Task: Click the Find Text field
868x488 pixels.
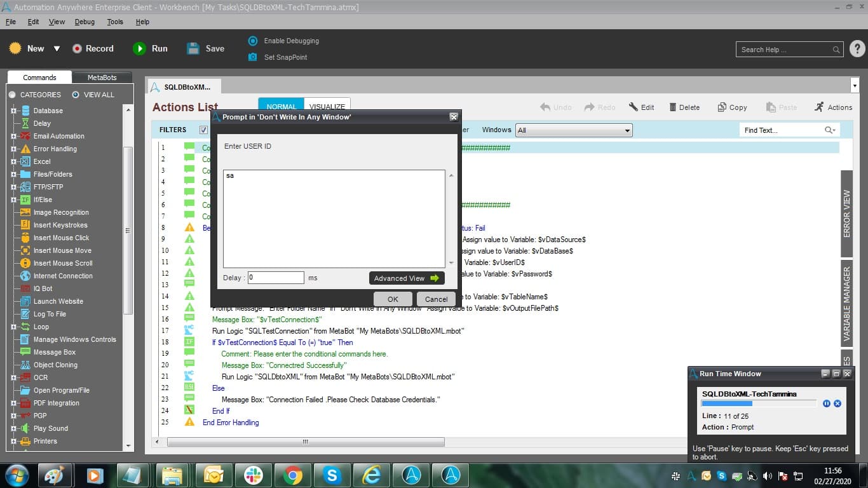Action: [790, 130]
